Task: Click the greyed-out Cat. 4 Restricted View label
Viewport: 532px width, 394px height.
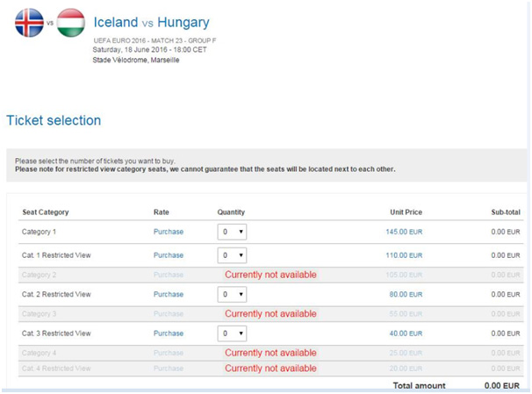Action: [56, 369]
